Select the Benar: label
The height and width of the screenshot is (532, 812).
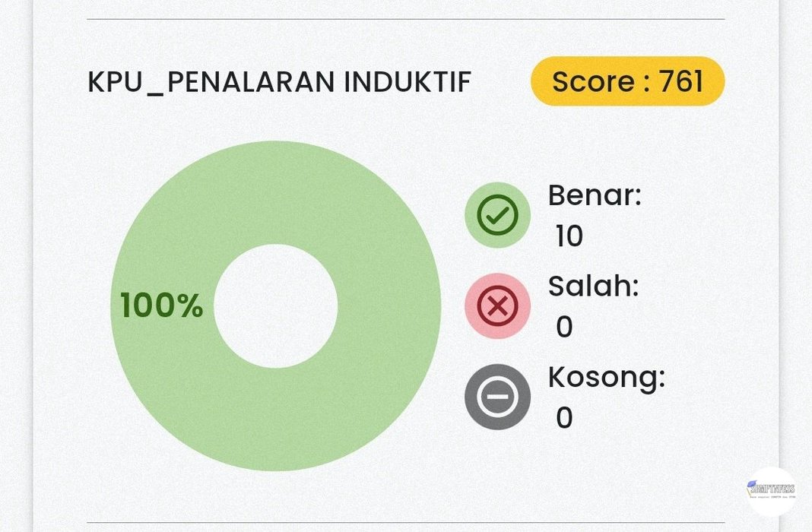pyautogui.click(x=595, y=196)
